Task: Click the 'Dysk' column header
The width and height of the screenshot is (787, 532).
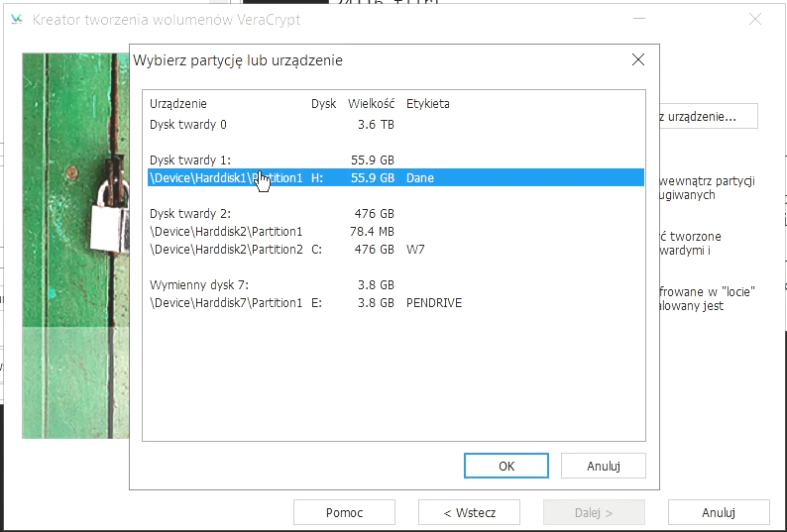Action: coord(323,104)
